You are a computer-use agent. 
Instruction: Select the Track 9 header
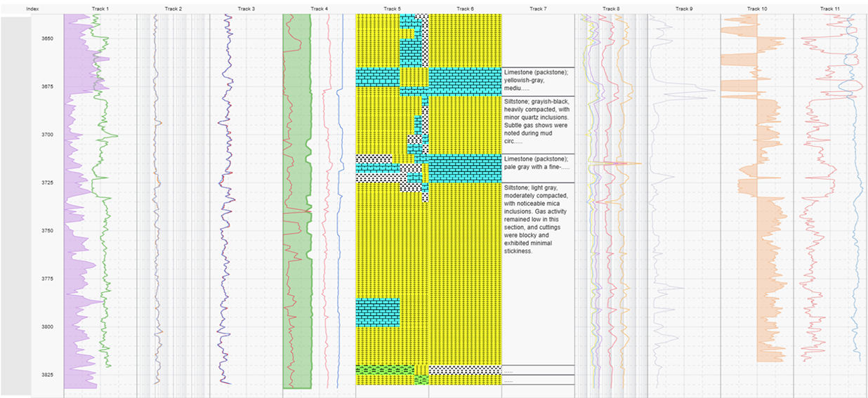click(684, 8)
